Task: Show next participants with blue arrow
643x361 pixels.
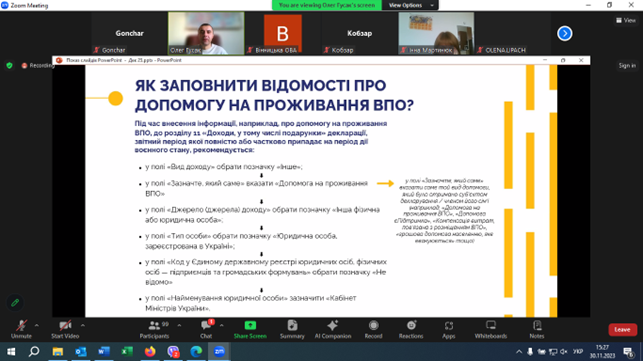Action: pyautogui.click(x=565, y=33)
